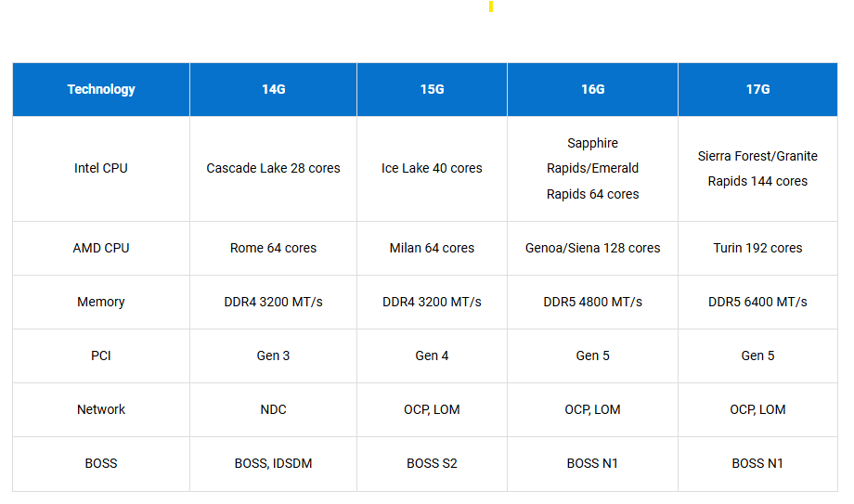
Task: Click the Gen 3 PCI cell
Action: coord(274,355)
